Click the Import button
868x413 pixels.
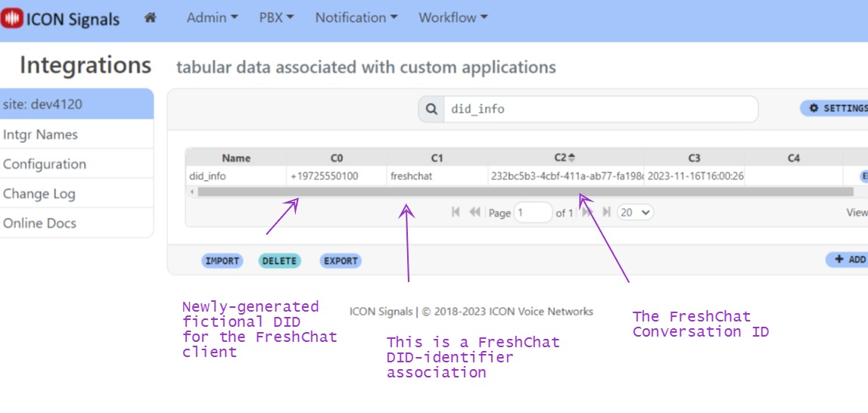222,261
